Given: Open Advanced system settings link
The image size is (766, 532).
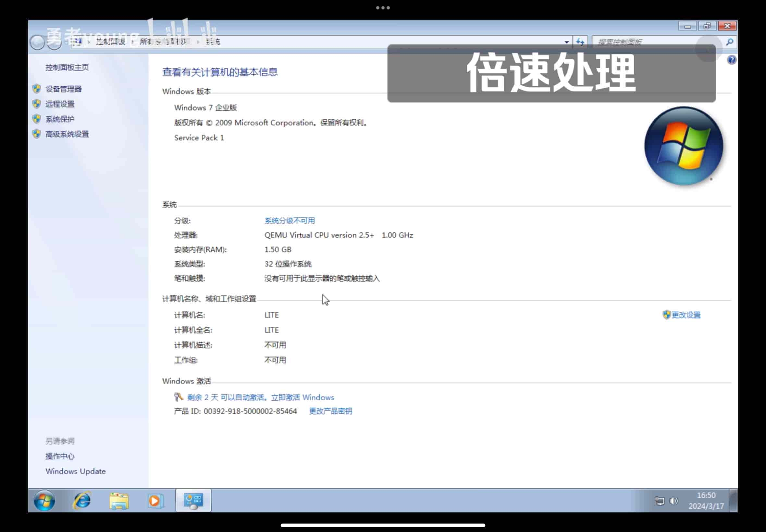Looking at the screenshot, I should pos(67,134).
